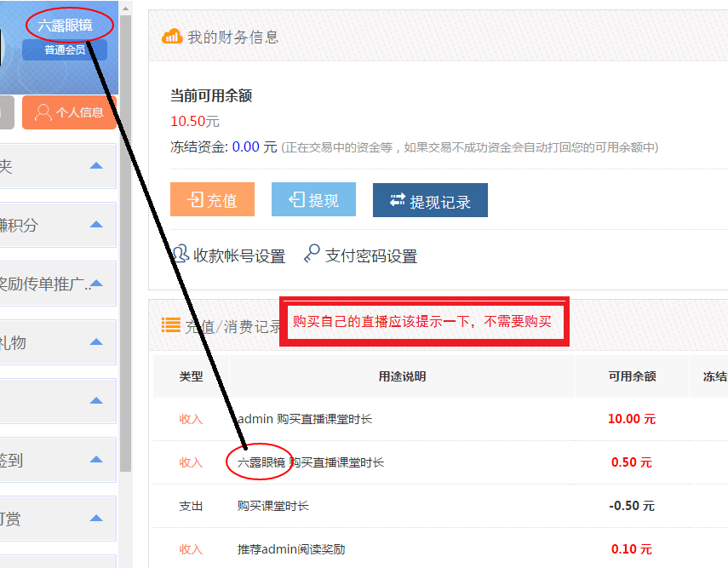
Task: Click the person icon in 个人信息 button
Action: (x=43, y=112)
